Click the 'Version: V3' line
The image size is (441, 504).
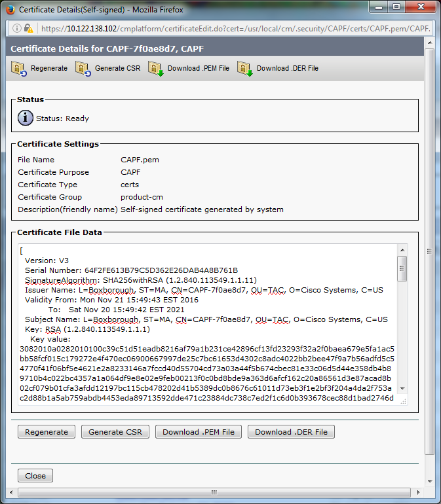tap(47, 261)
